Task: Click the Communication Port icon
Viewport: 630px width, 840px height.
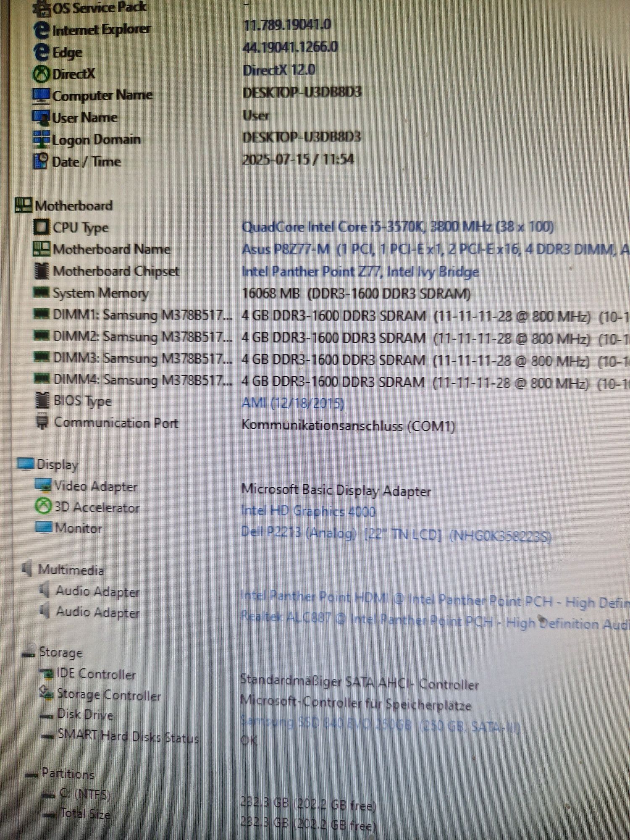Action: (42, 422)
